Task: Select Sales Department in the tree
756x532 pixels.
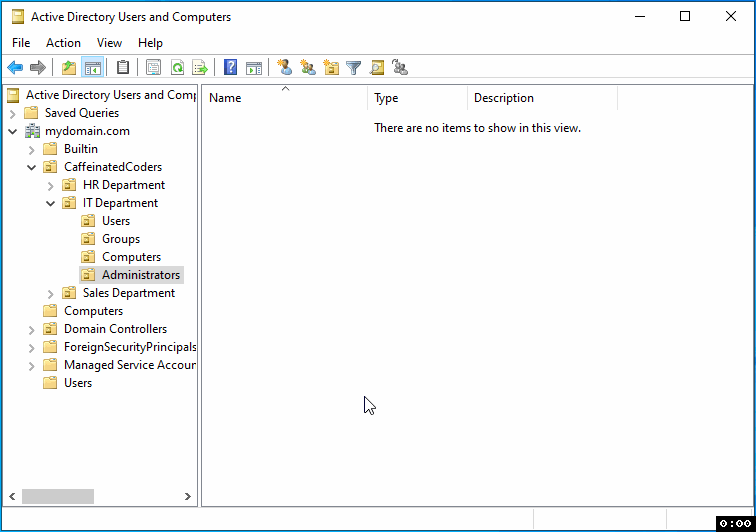Action: 129,293
